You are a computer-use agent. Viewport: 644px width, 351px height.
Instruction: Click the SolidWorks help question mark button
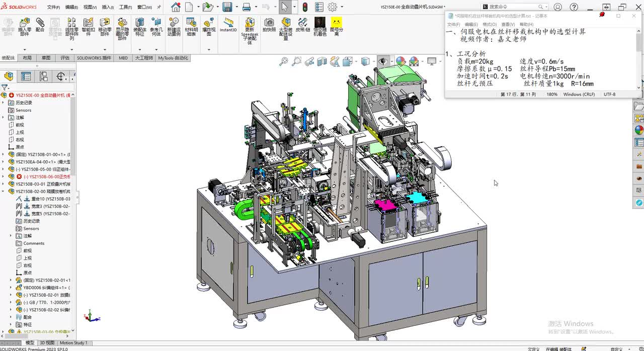(x=574, y=7)
